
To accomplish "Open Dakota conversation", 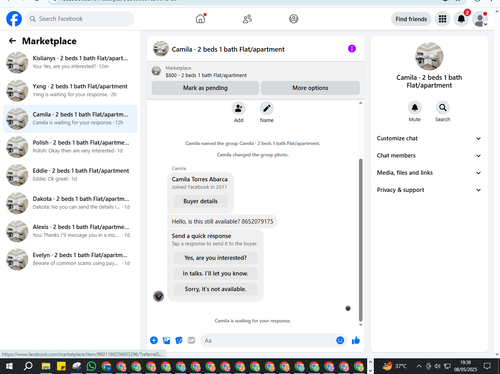I will point(70,203).
